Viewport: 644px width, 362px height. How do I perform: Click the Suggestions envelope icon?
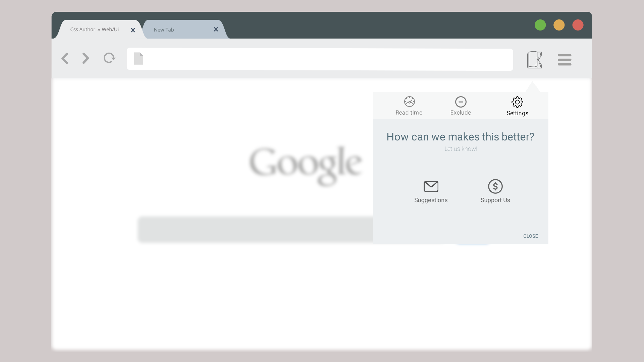431,186
